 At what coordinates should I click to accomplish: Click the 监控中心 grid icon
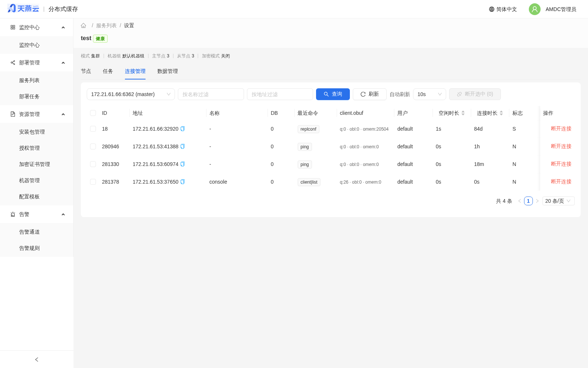point(13,27)
